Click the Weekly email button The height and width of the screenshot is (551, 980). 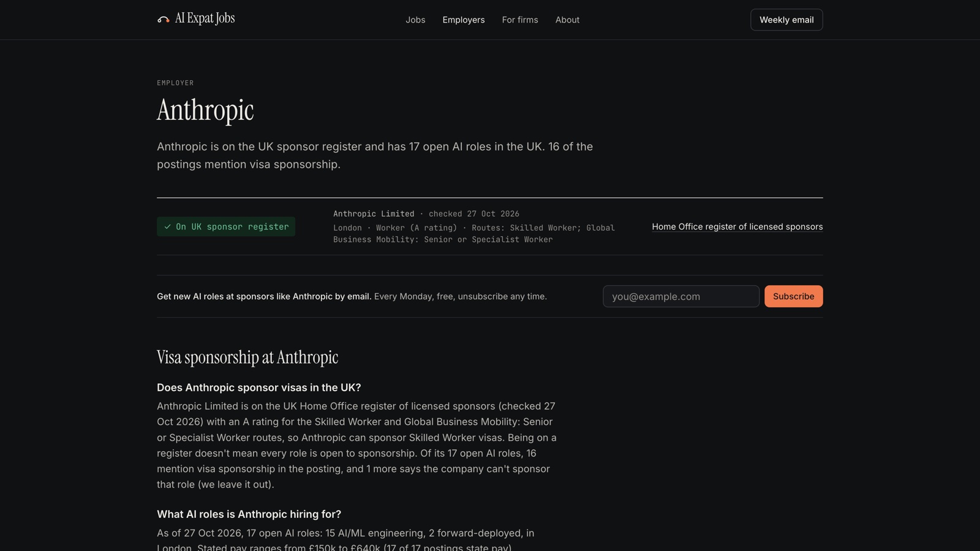[x=786, y=20]
